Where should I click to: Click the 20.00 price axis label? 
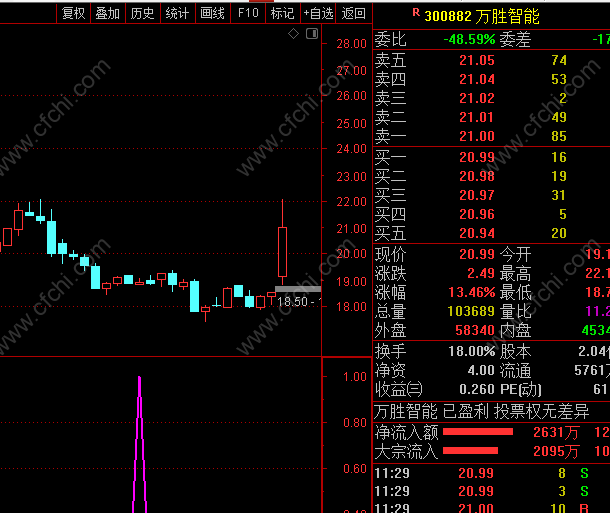click(351, 254)
